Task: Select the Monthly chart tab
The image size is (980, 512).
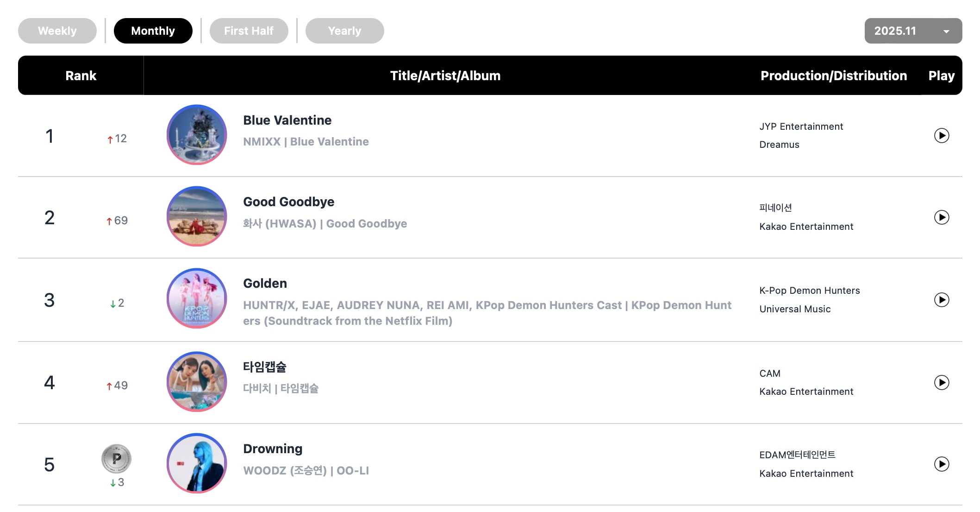Action: click(153, 31)
